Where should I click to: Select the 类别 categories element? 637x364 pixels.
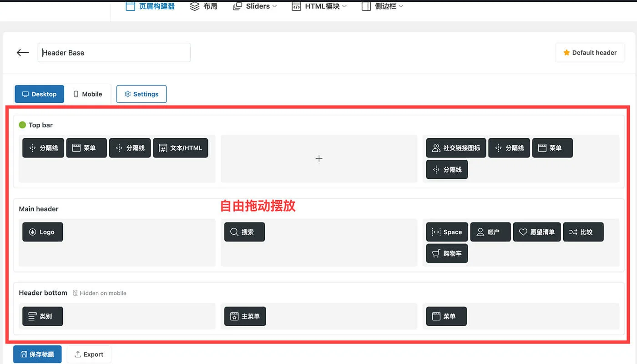pyautogui.click(x=42, y=316)
